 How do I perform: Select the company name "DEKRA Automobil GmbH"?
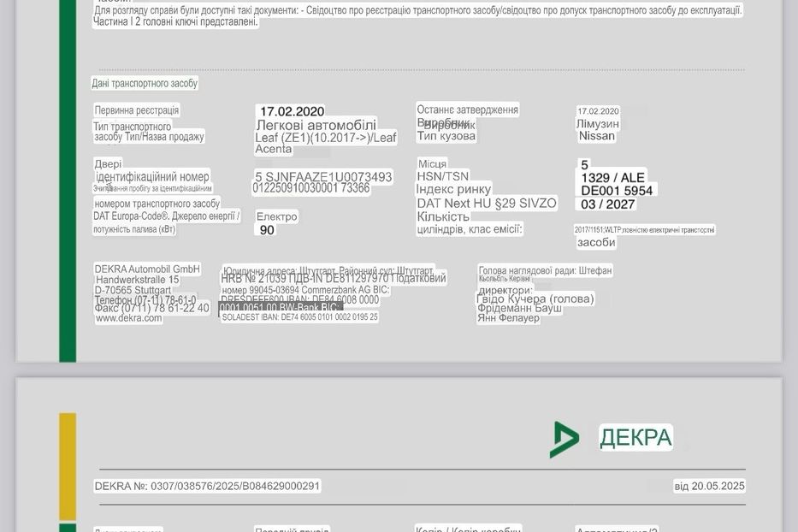coord(147,269)
